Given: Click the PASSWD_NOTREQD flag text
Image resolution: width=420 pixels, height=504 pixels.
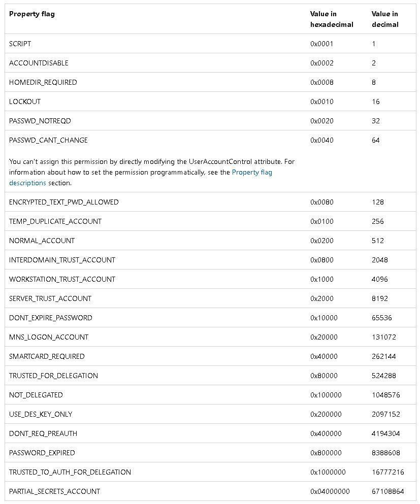Looking at the screenshot, I should (x=40, y=121).
